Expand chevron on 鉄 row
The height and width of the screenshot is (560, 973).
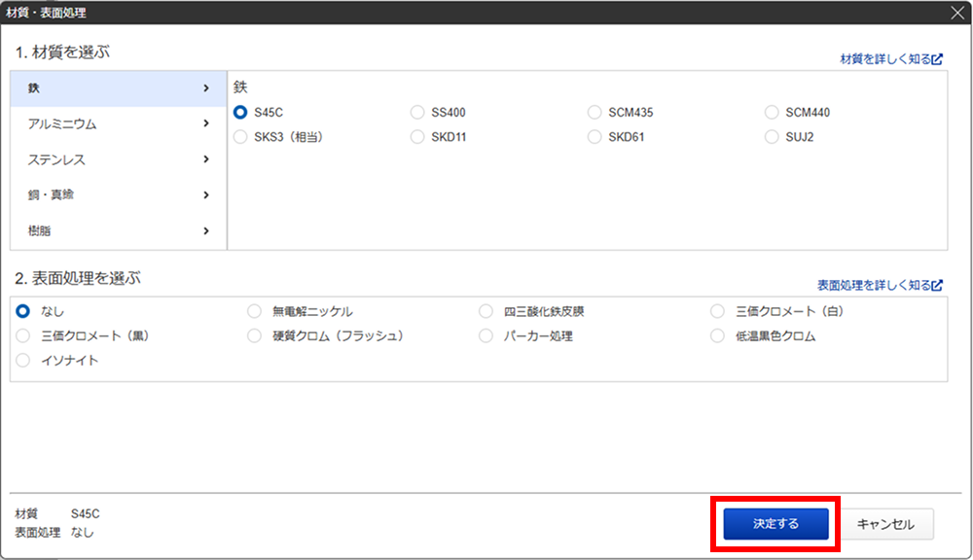tap(206, 88)
